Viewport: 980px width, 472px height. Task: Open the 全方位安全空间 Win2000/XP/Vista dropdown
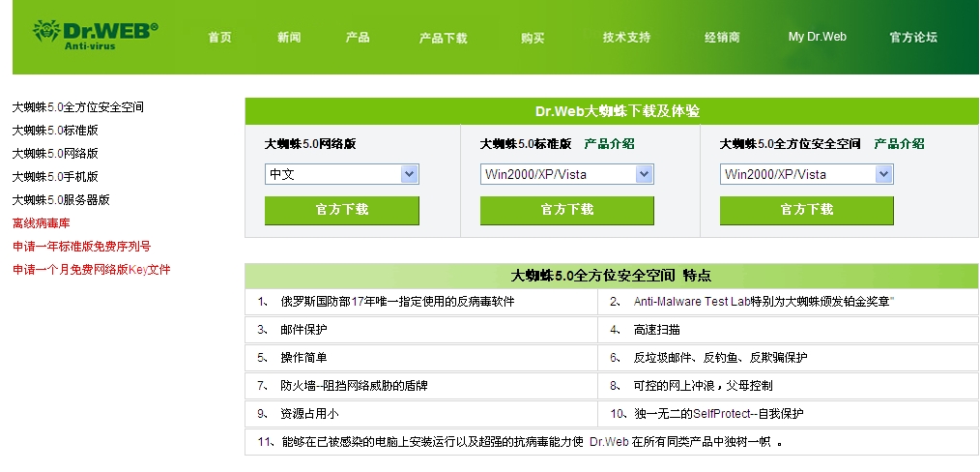(806, 174)
